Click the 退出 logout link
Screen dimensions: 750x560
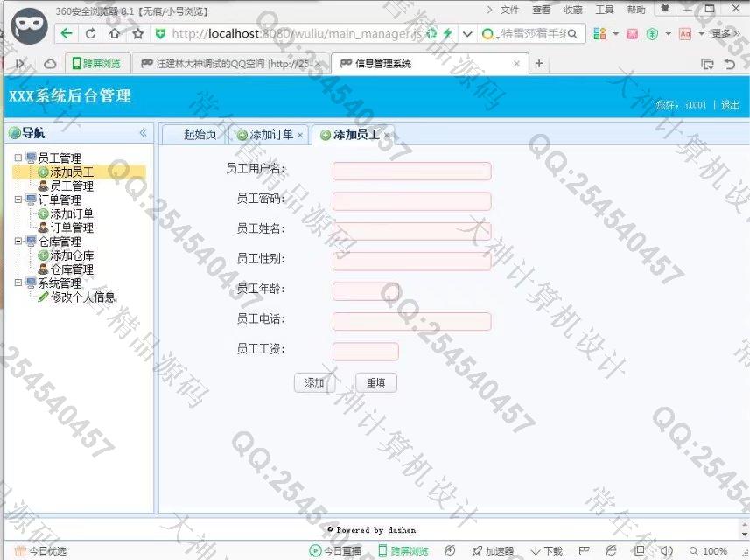730,105
